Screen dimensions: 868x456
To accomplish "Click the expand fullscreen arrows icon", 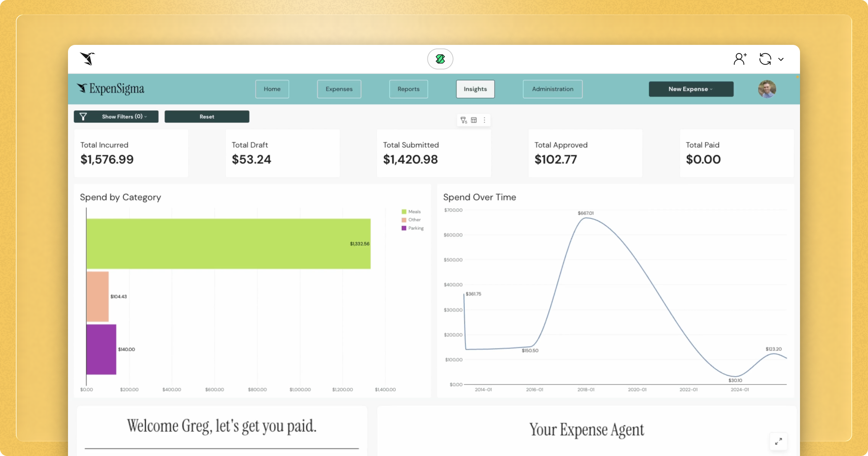I will (x=778, y=441).
